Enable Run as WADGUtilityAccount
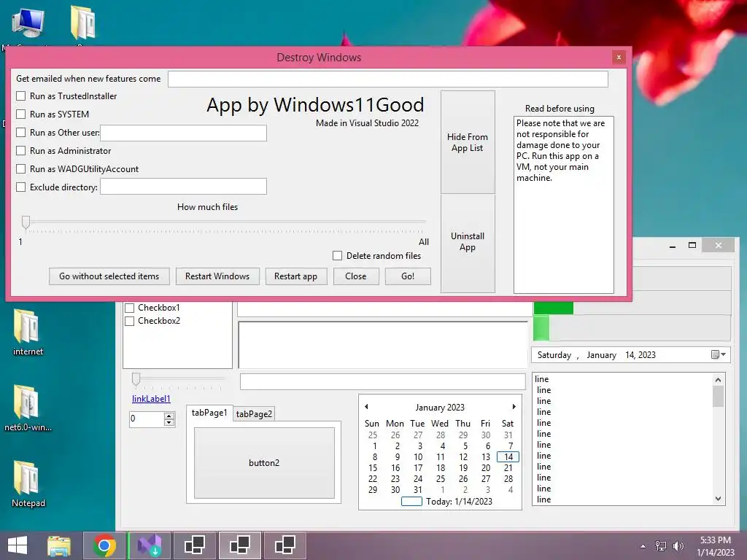Viewport: 747px width, 560px height. click(21, 169)
